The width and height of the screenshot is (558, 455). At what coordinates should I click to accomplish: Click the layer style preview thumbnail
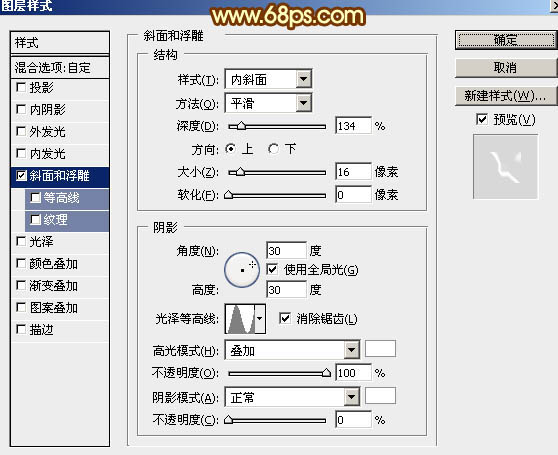505,166
